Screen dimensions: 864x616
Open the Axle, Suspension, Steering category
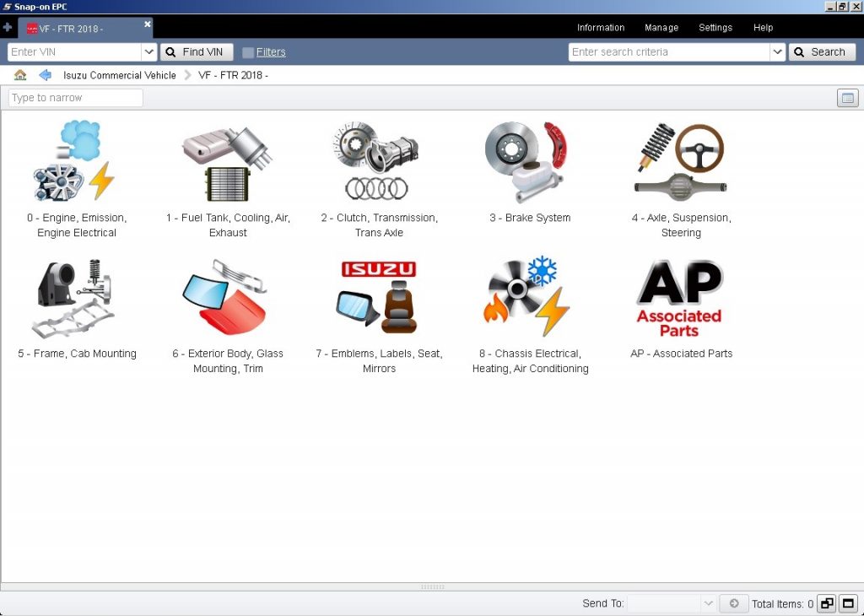click(x=680, y=160)
